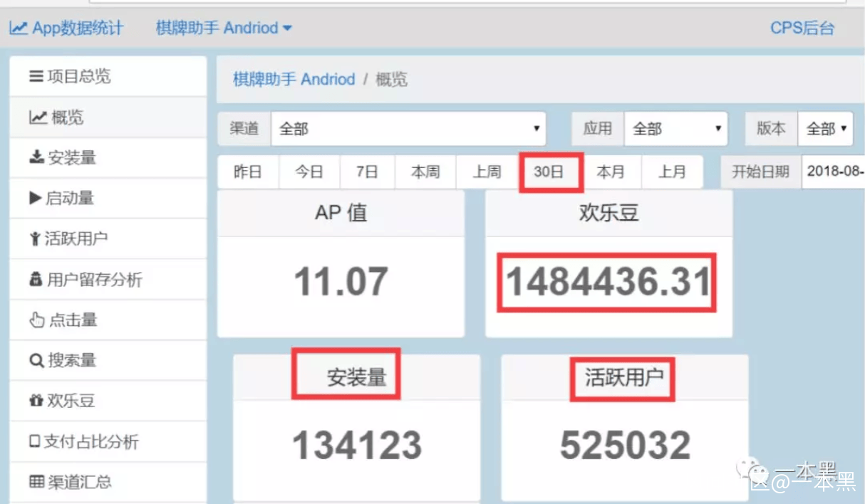Open the CPS后台 link
This screenshot has height=504, width=865.
[802, 28]
